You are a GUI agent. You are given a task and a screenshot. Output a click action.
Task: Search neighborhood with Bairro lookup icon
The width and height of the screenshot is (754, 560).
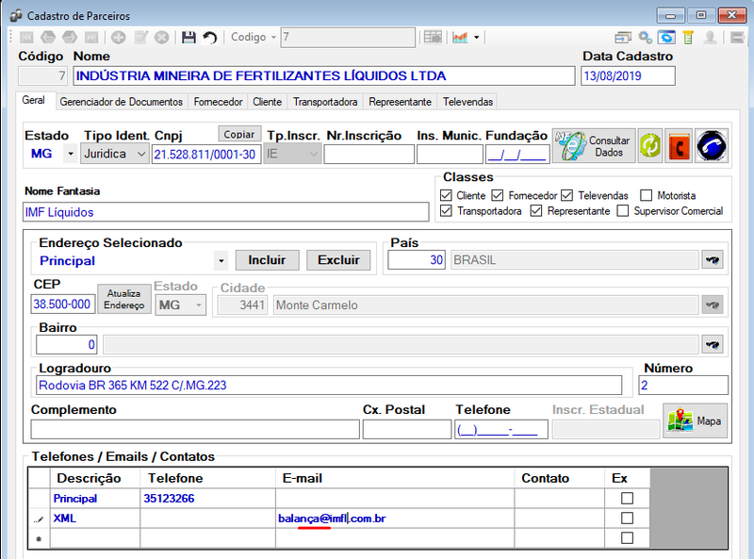pyautogui.click(x=713, y=344)
